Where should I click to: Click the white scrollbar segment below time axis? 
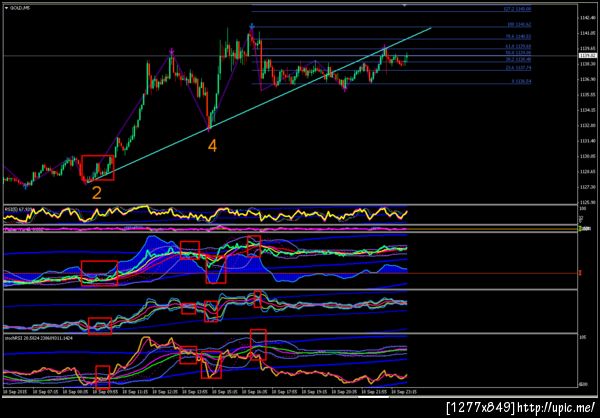(373, 397)
